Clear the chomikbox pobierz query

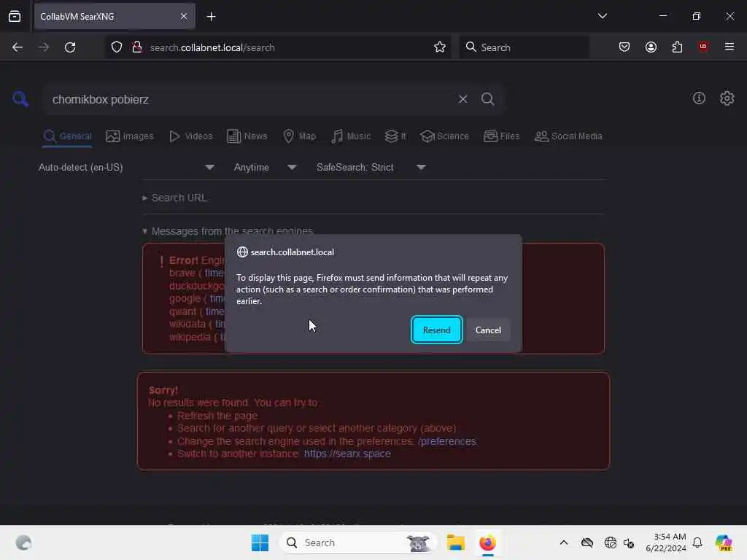[x=462, y=99]
